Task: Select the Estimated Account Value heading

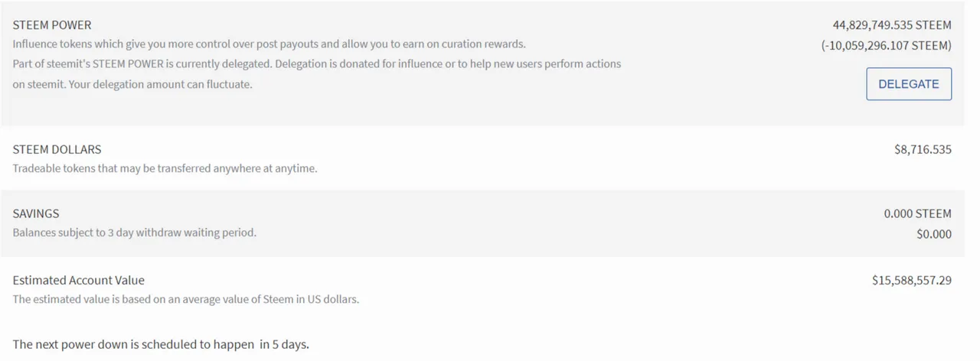Action: [79, 281]
